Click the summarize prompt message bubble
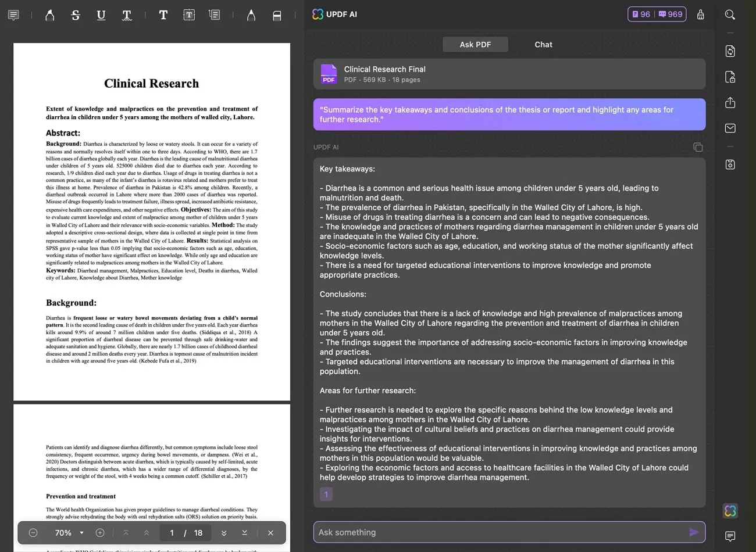This screenshot has height=552, width=756. (509, 114)
